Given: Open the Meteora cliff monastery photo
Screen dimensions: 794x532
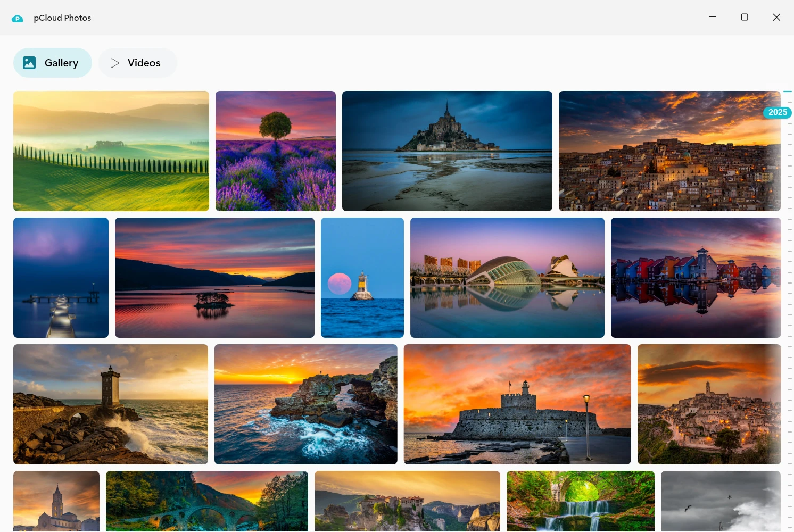Looking at the screenshot, I should pos(407,501).
